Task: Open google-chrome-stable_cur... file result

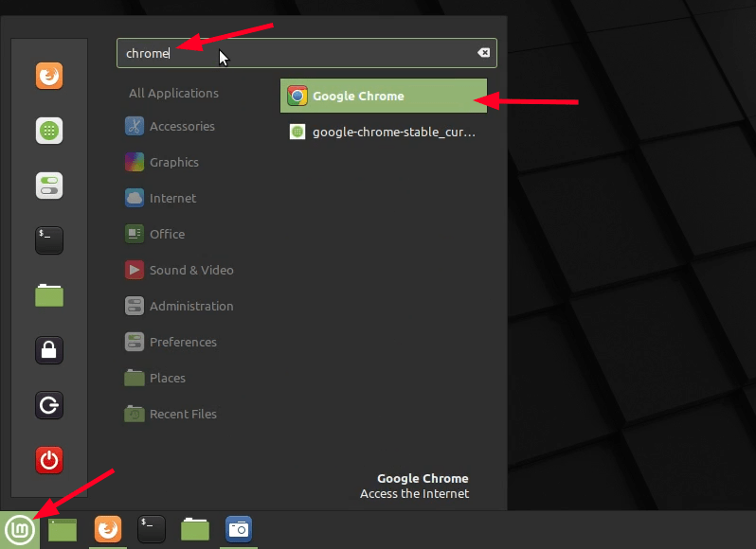Action: pos(384,132)
